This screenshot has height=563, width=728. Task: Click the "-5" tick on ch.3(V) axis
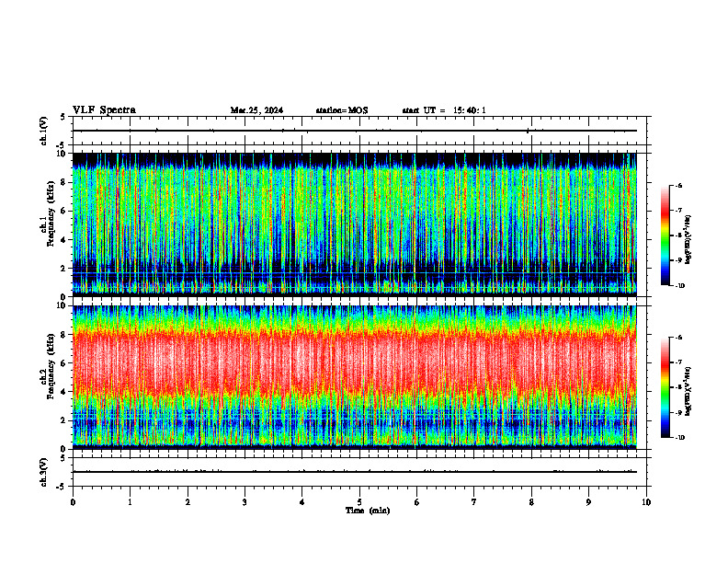coord(62,487)
